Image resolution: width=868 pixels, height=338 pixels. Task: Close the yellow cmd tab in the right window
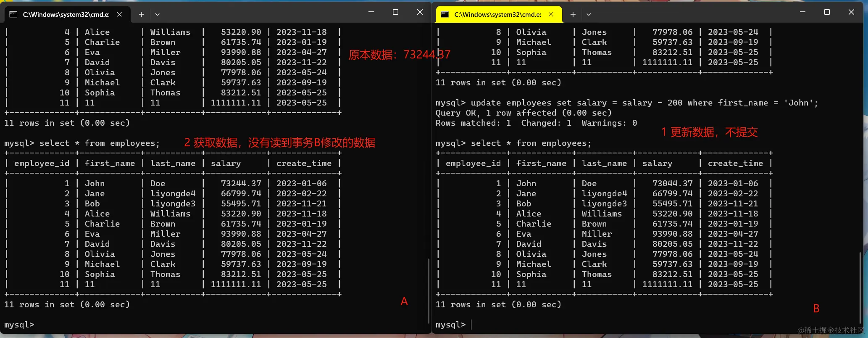(551, 14)
